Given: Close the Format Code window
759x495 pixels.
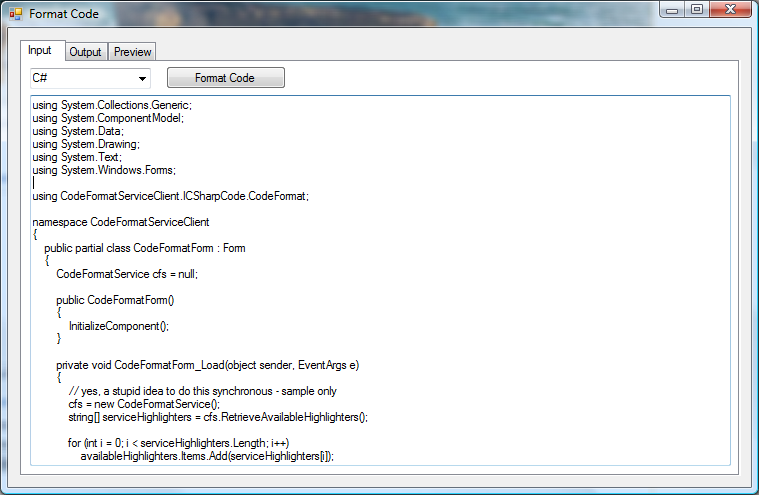Looking at the screenshot, I should pyautogui.click(x=732, y=10).
